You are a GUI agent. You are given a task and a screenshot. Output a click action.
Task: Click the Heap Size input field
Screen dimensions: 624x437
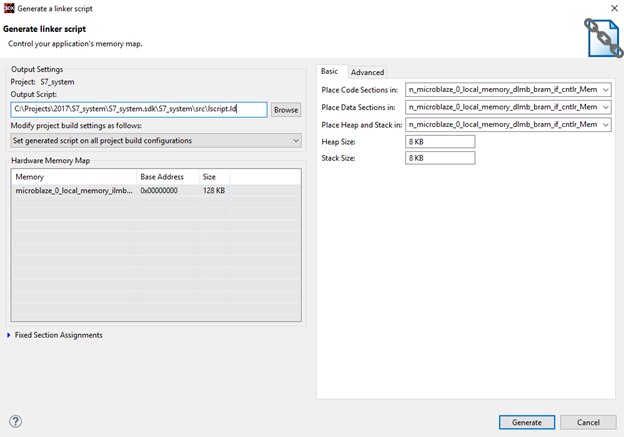click(440, 141)
